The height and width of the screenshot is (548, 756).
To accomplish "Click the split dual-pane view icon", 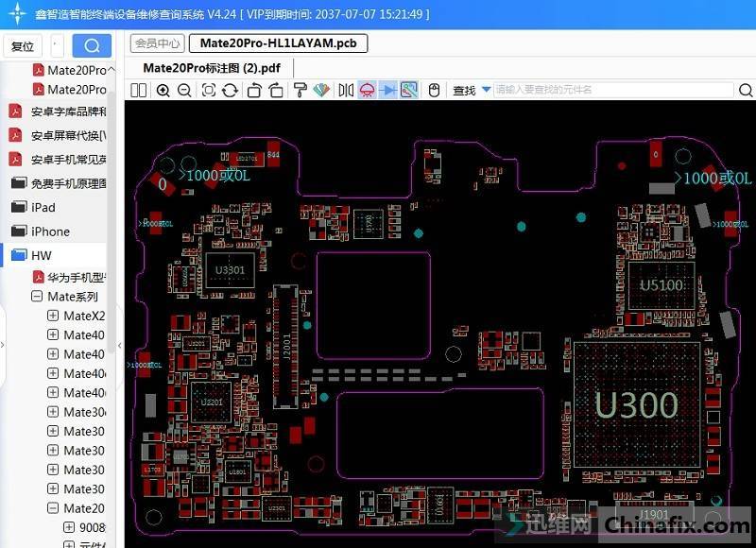I will pos(139,90).
